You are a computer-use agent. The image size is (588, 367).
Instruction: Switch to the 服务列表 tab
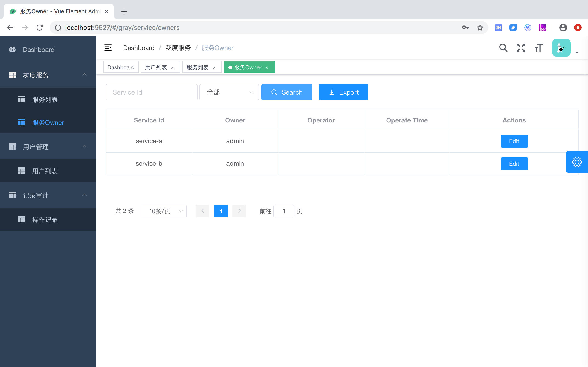point(197,67)
